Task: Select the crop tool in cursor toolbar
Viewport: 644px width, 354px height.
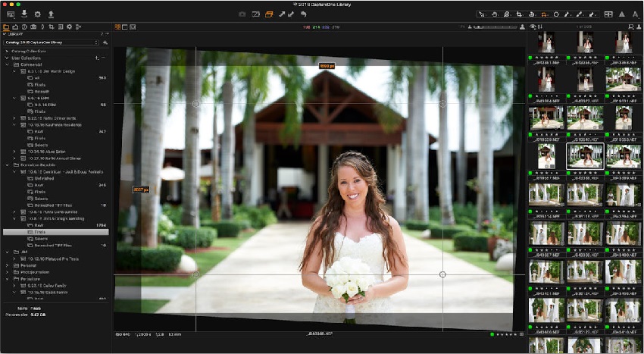Action: [519, 14]
